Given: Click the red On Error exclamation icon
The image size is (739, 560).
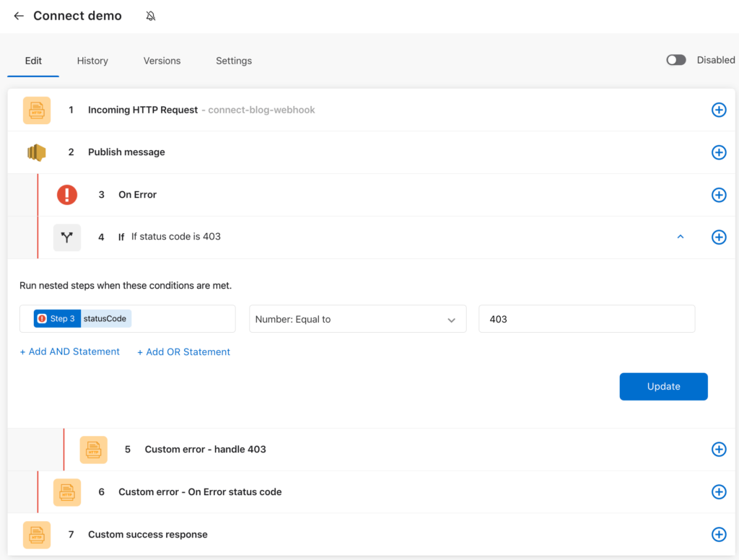Looking at the screenshot, I should point(67,194).
